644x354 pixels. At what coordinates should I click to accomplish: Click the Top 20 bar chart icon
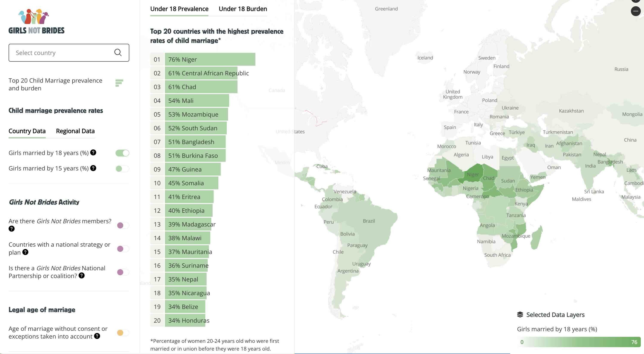(119, 83)
